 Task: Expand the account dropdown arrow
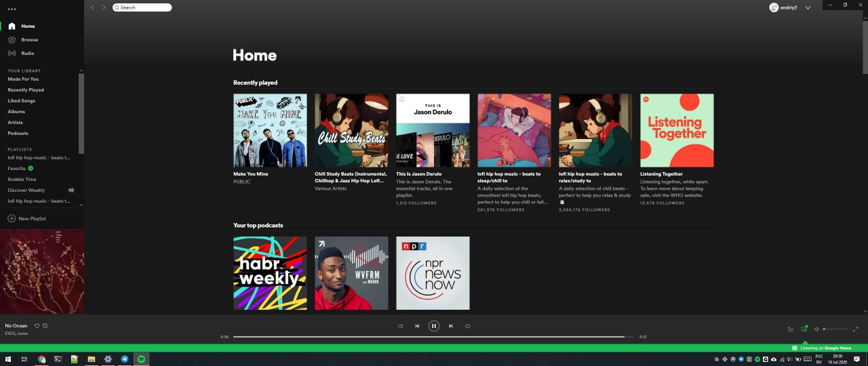tap(808, 7)
